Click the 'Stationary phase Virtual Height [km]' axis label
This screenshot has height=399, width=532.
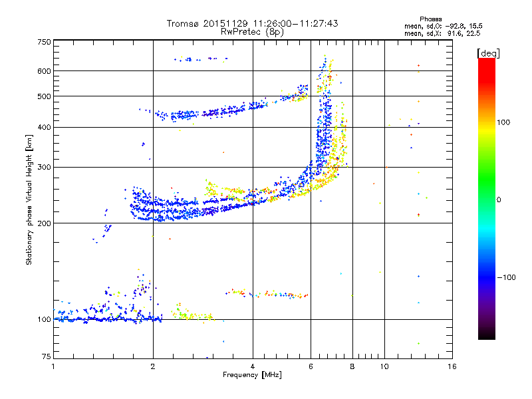(29, 199)
